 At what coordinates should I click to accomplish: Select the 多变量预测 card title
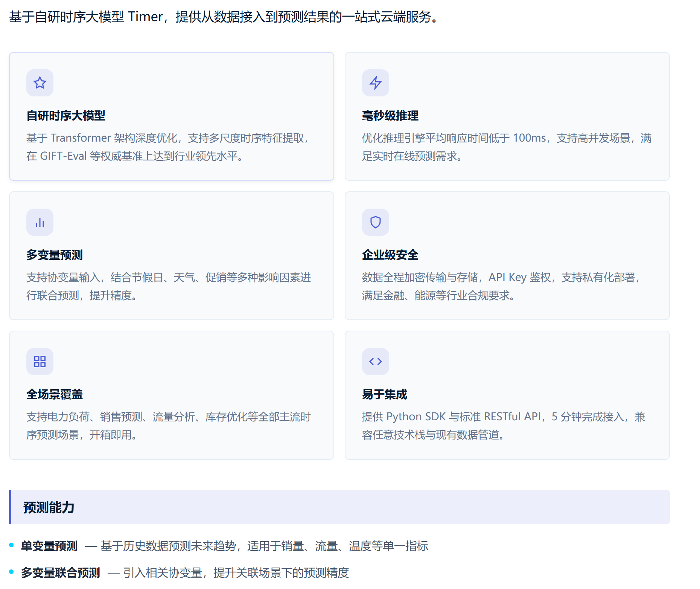(55, 255)
